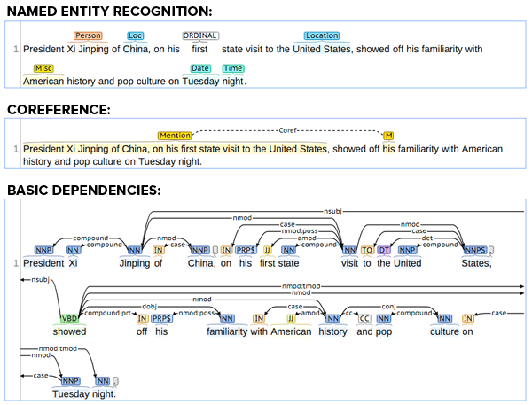The image size is (532, 405).
Task: Click the orange Person entity tag
Action: (x=88, y=36)
